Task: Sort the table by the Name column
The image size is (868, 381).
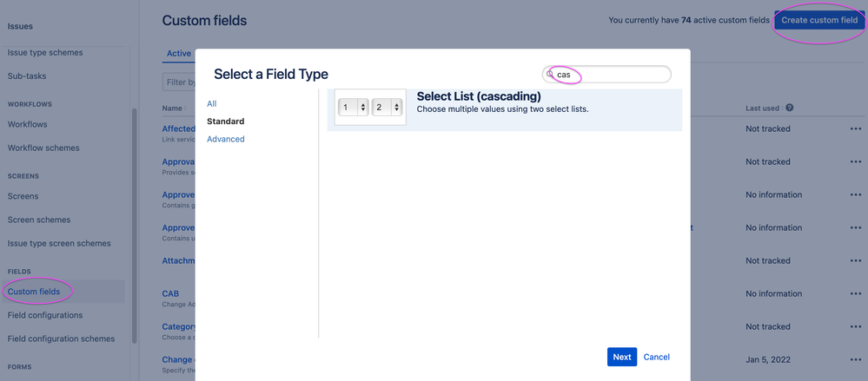Action: pyautogui.click(x=173, y=108)
